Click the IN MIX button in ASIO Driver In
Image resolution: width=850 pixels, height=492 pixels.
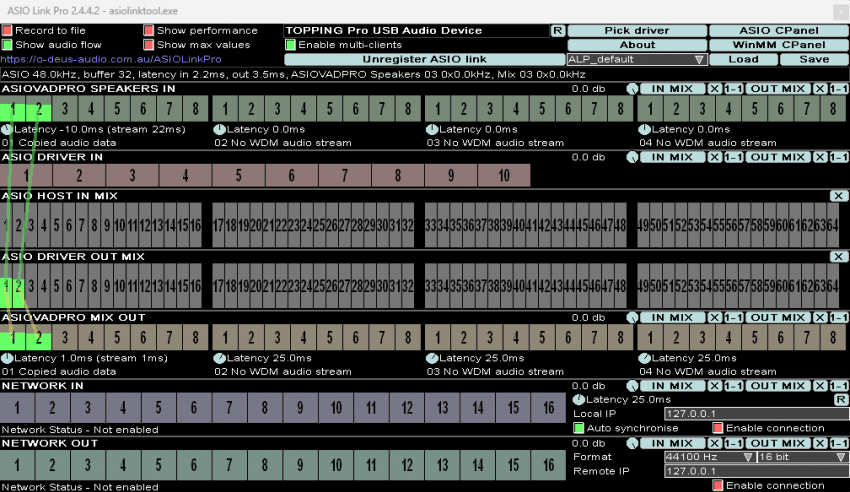[x=672, y=157]
